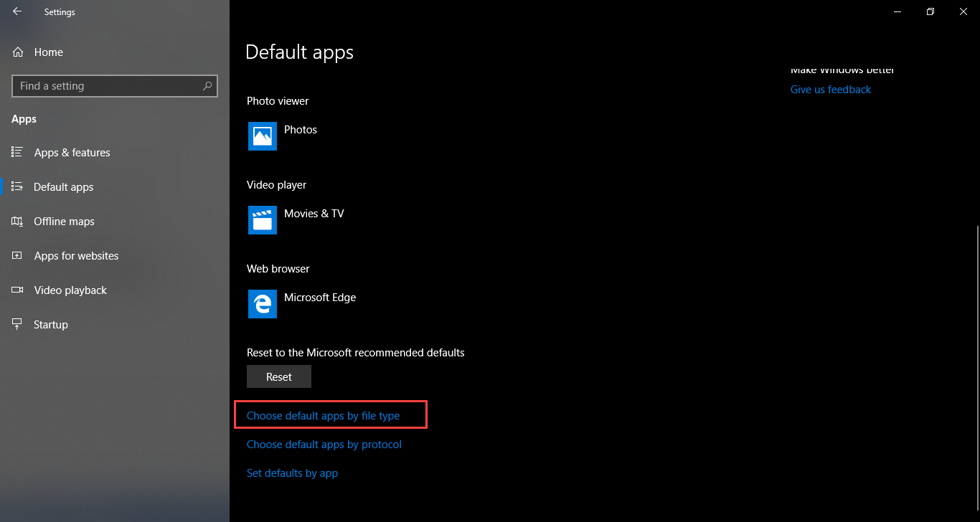Screen dimensions: 980x522
Task: Click Set defaults by app
Action: (292, 473)
